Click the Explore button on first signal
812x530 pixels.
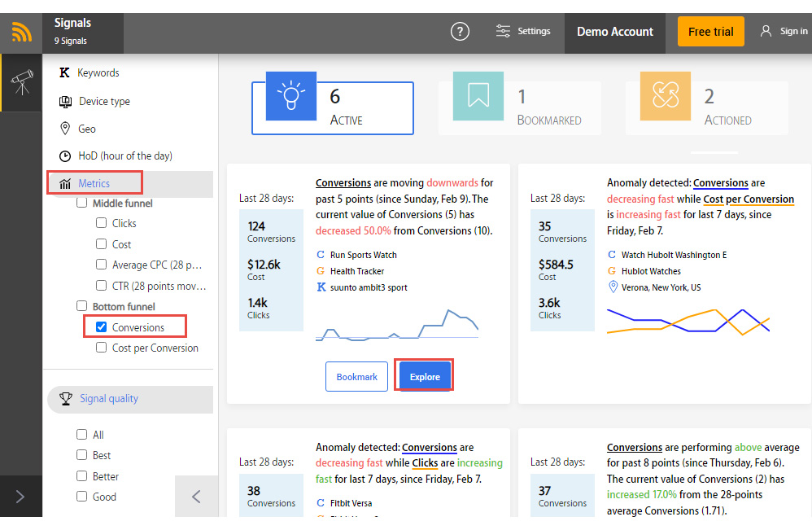(425, 377)
